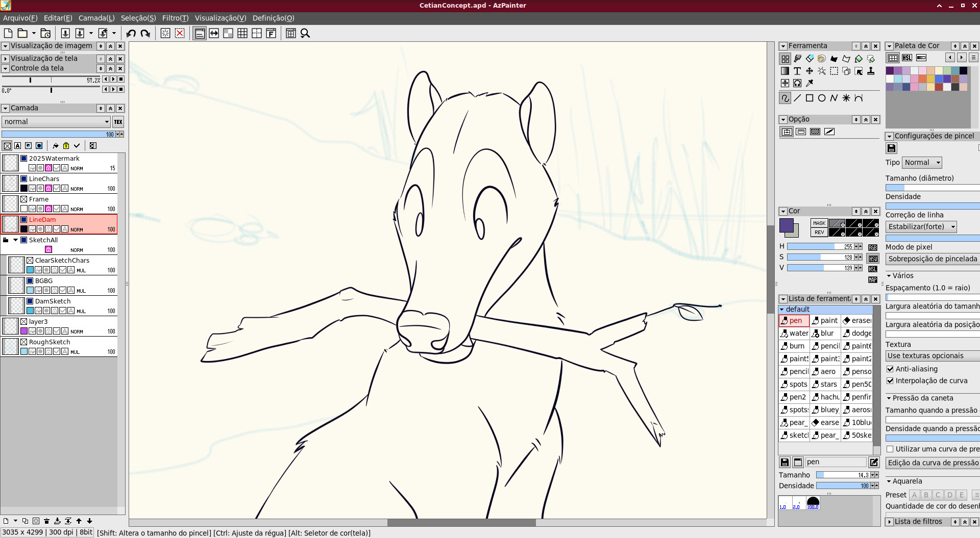Open the Filtro menu

tap(176, 18)
